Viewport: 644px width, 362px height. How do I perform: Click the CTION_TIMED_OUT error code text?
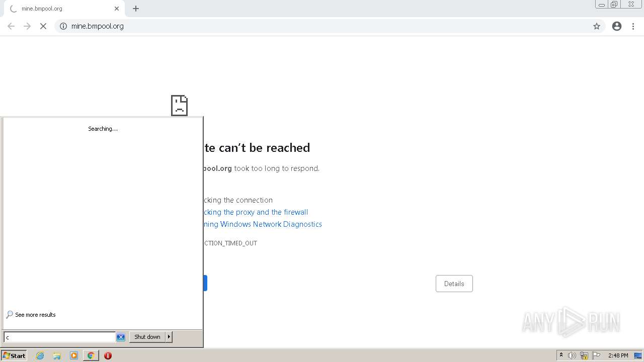tap(230, 243)
